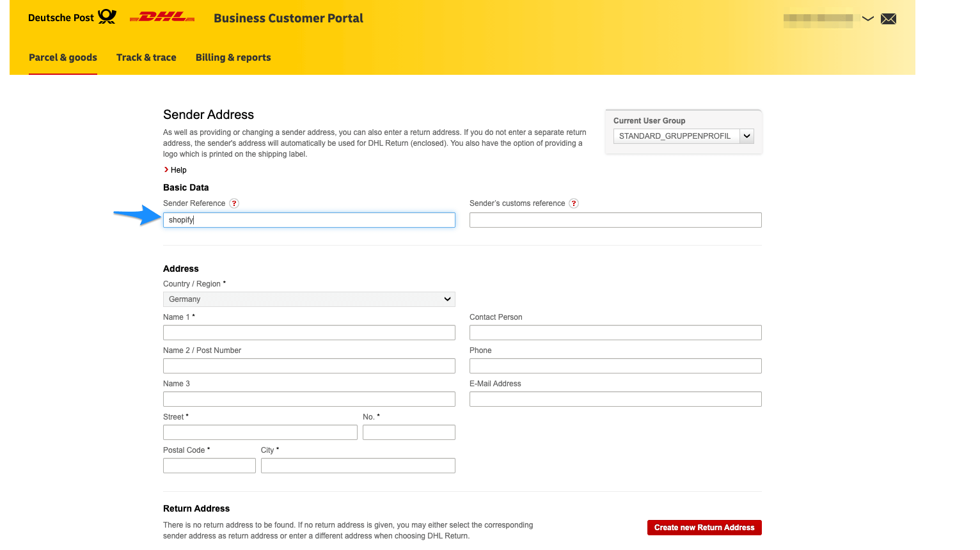
Task: Click the DHL logo
Action: (162, 17)
